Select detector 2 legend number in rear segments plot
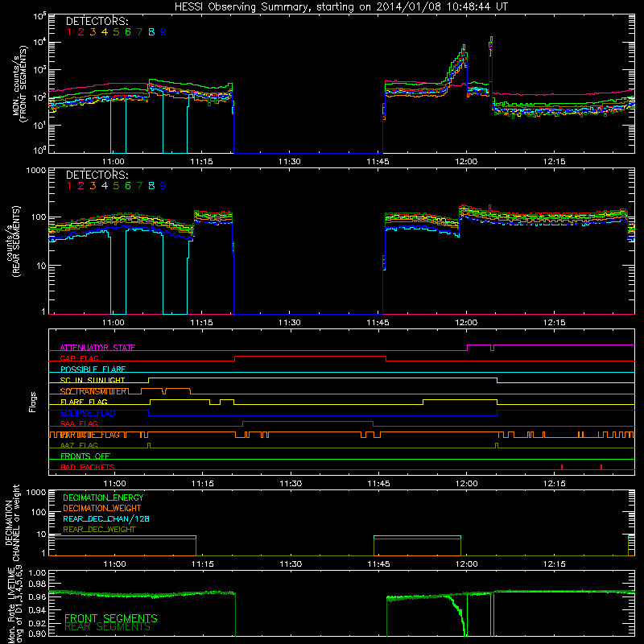Screen dimensions: 644x644 [x=81, y=186]
